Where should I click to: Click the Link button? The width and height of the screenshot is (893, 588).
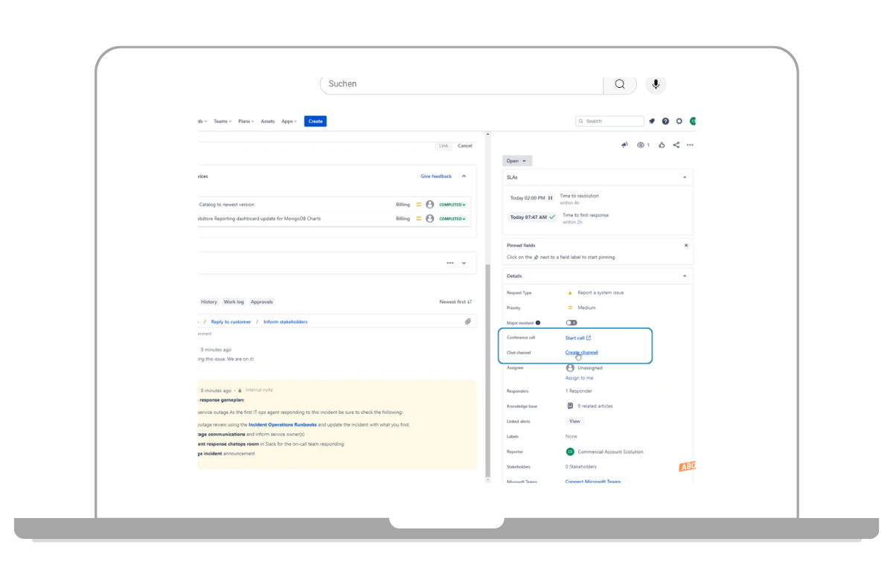444,146
